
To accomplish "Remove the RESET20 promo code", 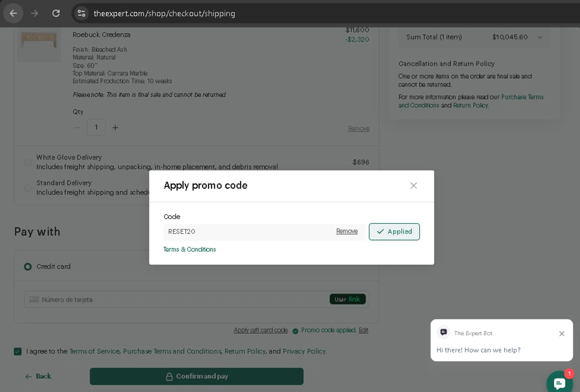I will pos(347,231).
